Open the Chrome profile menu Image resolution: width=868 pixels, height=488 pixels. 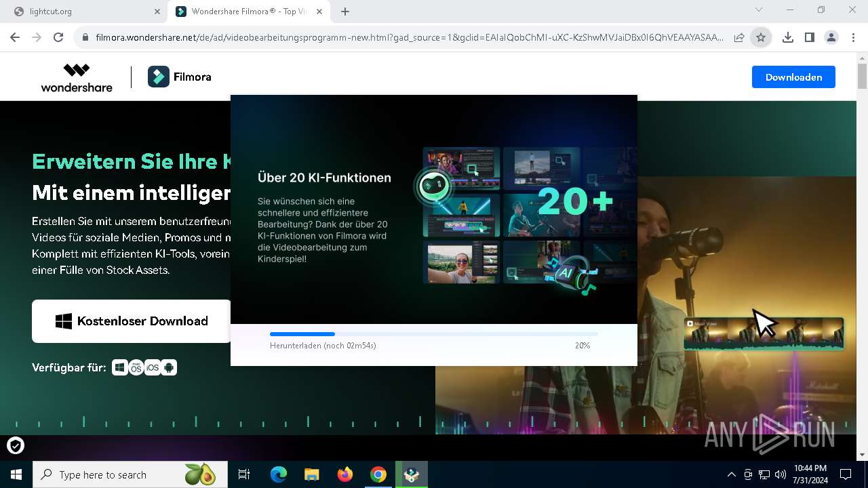click(x=831, y=38)
